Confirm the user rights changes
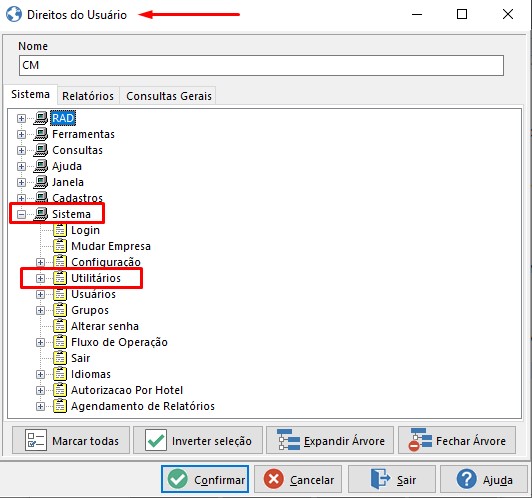This screenshot has width=532, height=498. (x=205, y=479)
